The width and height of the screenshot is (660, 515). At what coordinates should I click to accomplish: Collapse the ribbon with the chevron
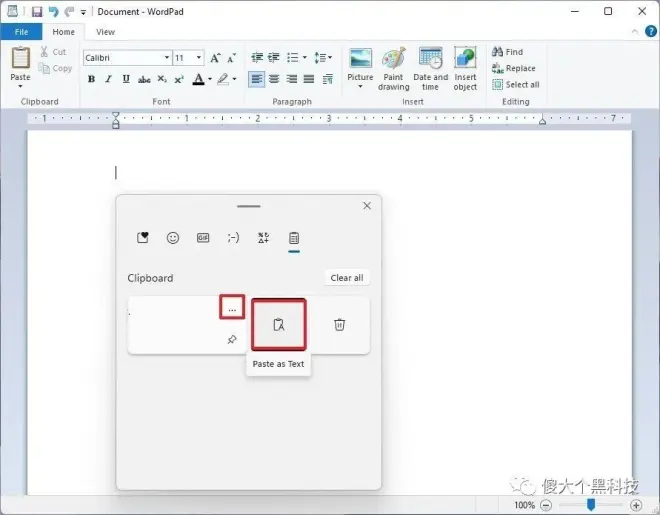coord(635,32)
